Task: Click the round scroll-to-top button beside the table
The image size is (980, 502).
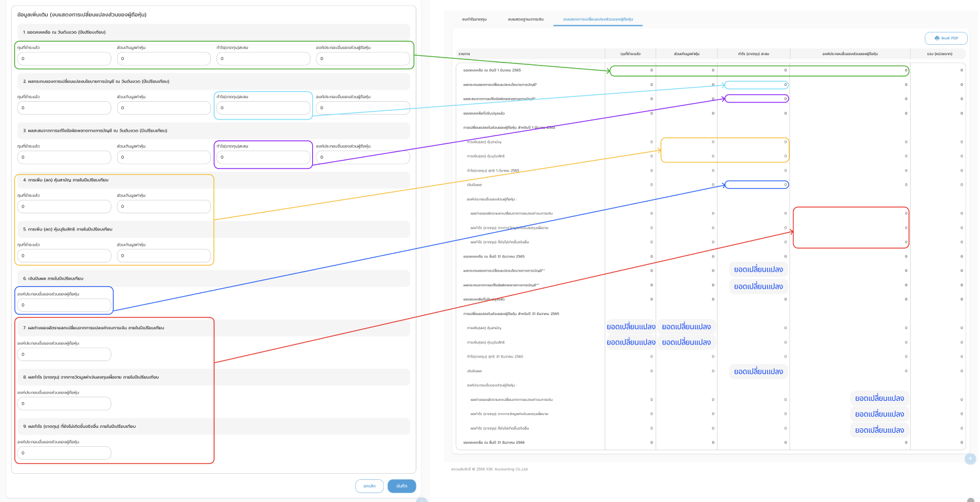Action: coord(970,458)
